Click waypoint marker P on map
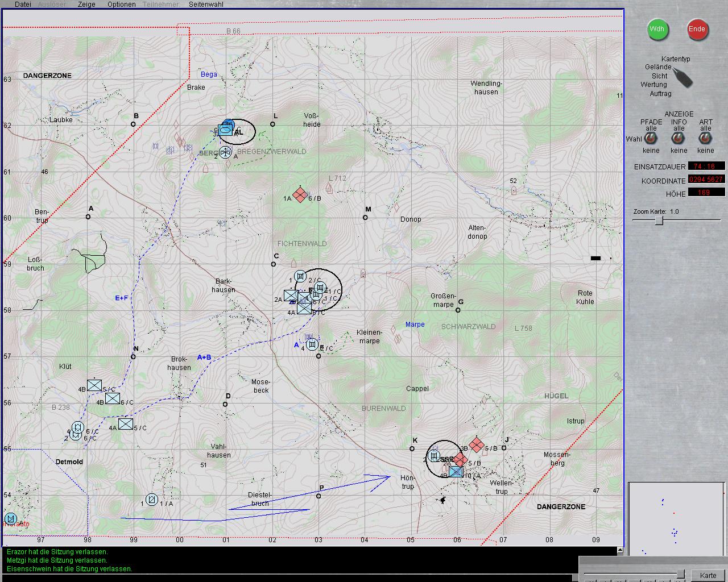Screen dimensions: 728x582 [318, 496]
